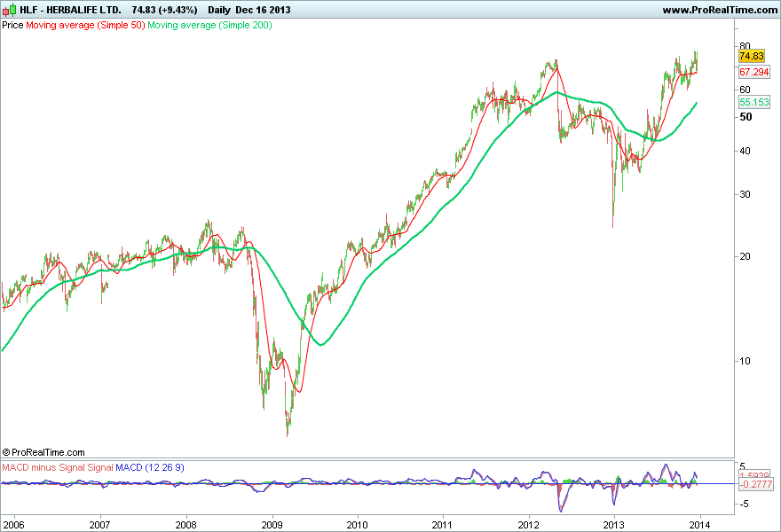Viewport: 781px width, 532px height.
Task: Click the 2006 year label on time axis
Action: (x=13, y=525)
